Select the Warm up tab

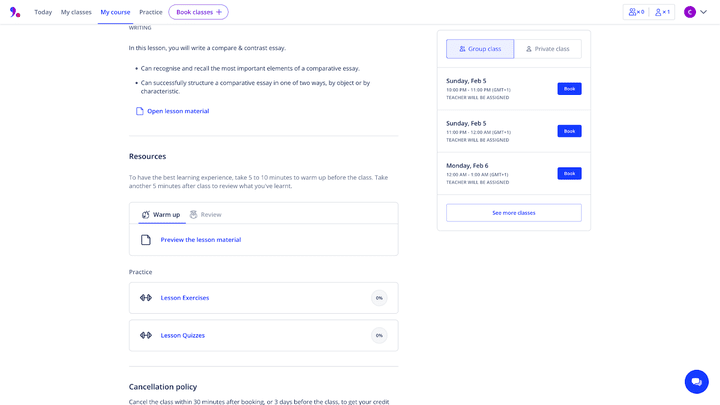point(160,214)
